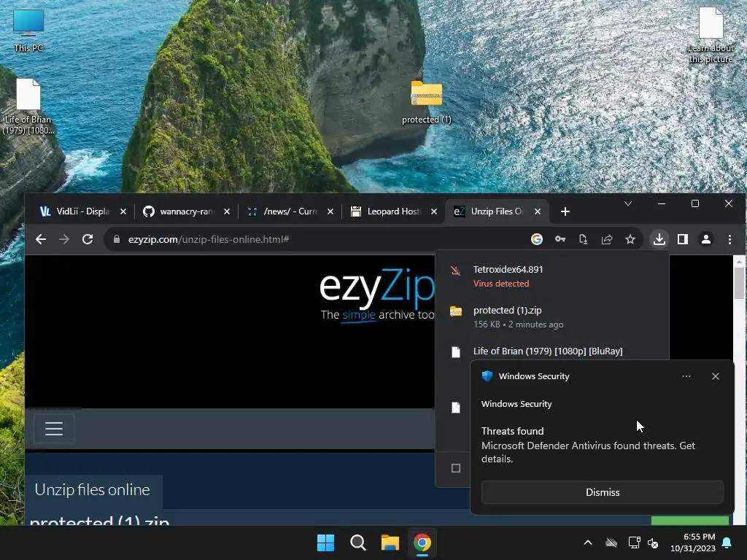The image size is (747, 560).
Task: Open network settings tray icon
Action: (x=634, y=542)
